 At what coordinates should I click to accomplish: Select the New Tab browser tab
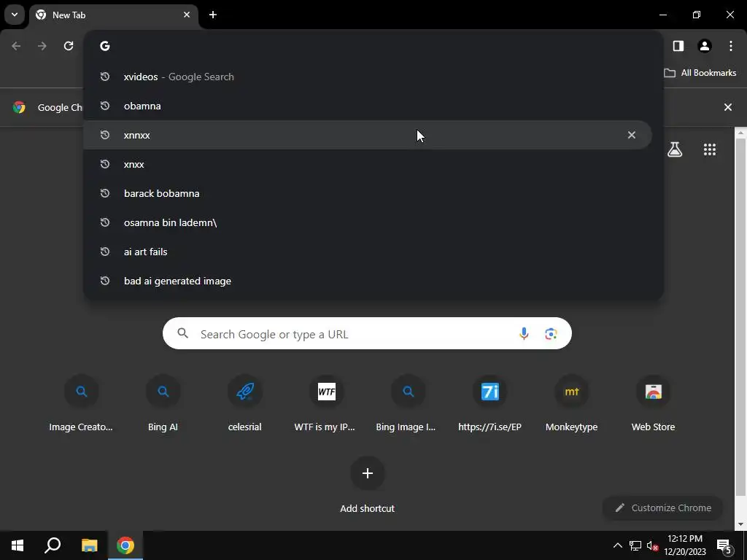(x=113, y=15)
